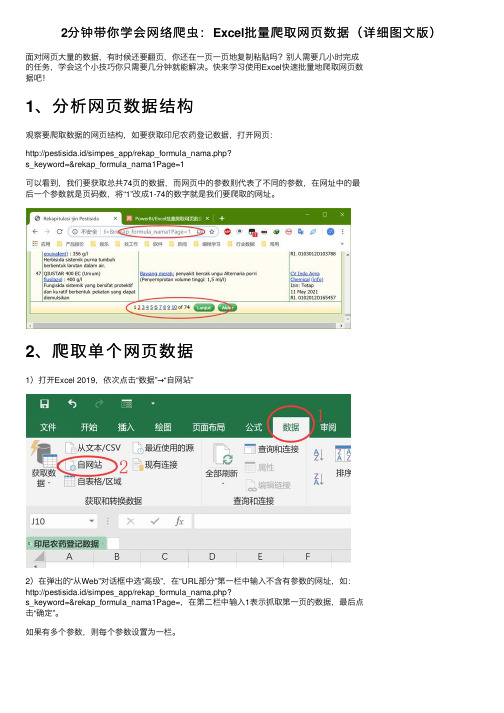Click the formula bar input area
Image resolution: width=504 pixels, height=713 pixels.
pos(272,521)
